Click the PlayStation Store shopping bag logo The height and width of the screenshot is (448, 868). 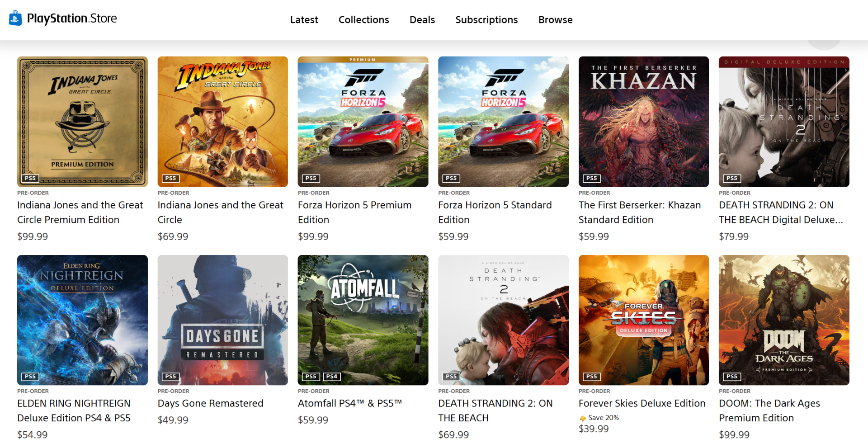[x=15, y=18]
